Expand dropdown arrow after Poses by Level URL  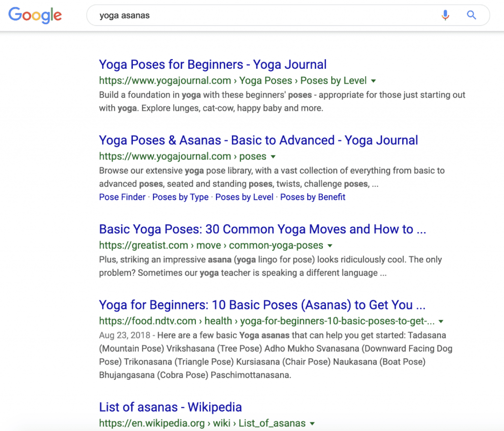[373, 81]
